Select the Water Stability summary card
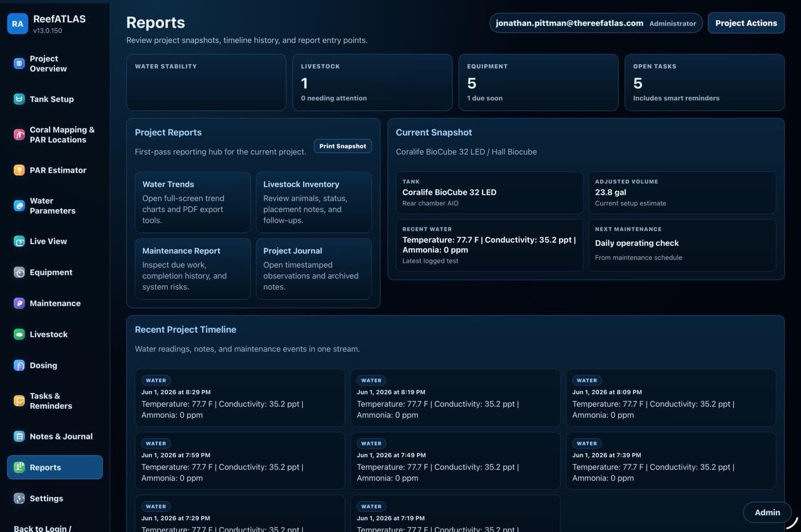Viewport: 801px width, 532px height. pyautogui.click(x=206, y=82)
